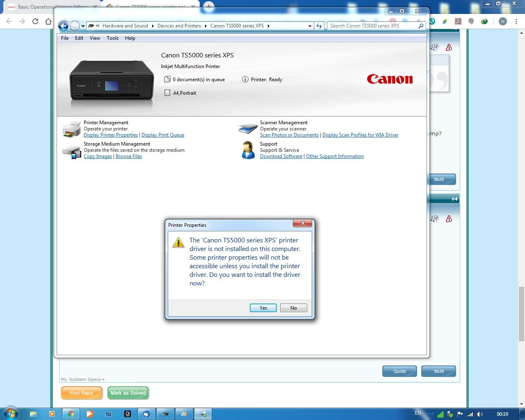The width and height of the screenshot is (525, 420).
Task: Click the volume speaker icon in tray
Action: tap(480, 414)
